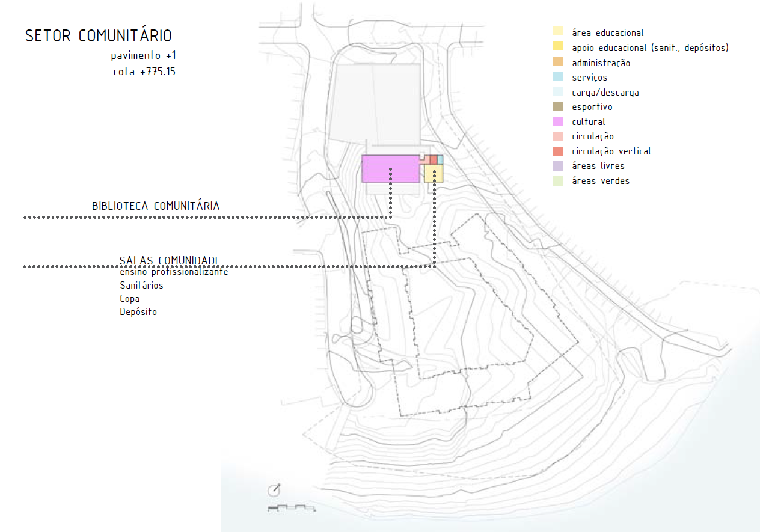Viewport: 760px width, 532px height.
Task: Click the 'pavimento +1' text
Action: pos(144,56)
